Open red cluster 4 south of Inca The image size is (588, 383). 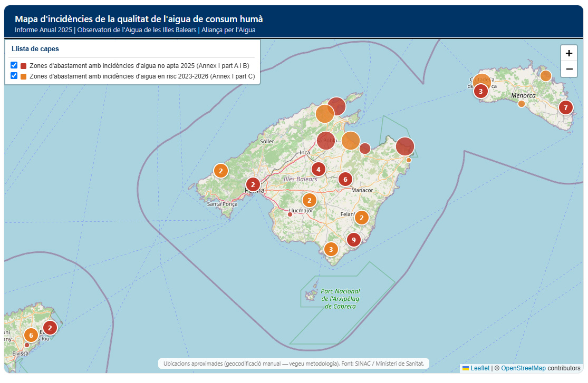click(319, 170)
